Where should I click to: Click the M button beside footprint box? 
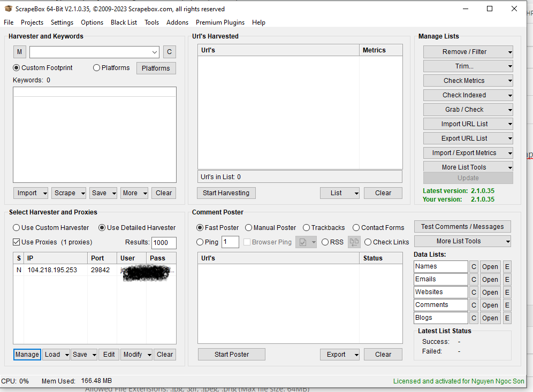pos(19,52)
